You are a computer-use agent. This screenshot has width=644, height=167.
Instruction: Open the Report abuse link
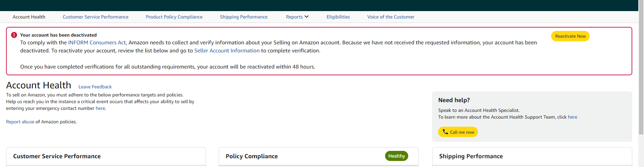[x=20, y=122]
